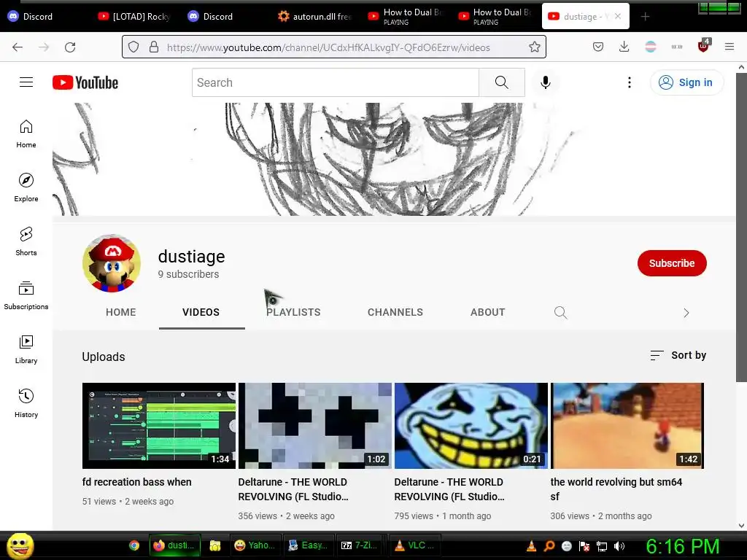747x560 pixels.
Task: Save page to Pocket icon
Action: tap(598, 47)
